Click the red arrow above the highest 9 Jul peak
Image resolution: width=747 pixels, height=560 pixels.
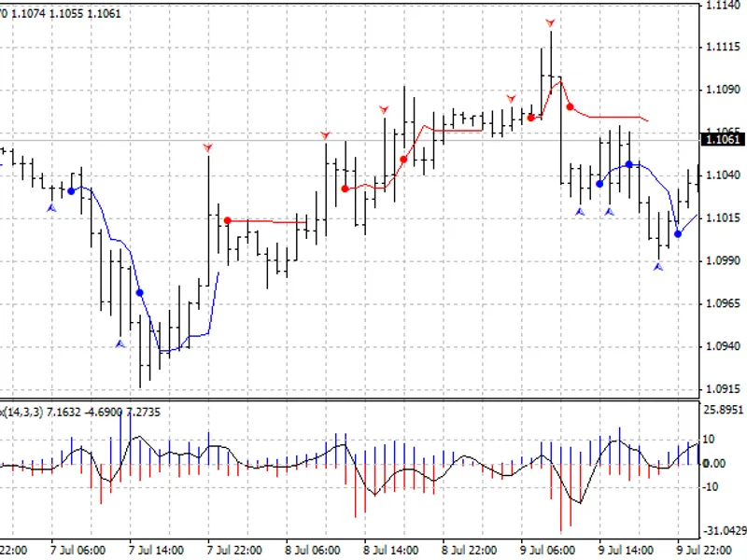pyautogui.click(x=550, y=22)
